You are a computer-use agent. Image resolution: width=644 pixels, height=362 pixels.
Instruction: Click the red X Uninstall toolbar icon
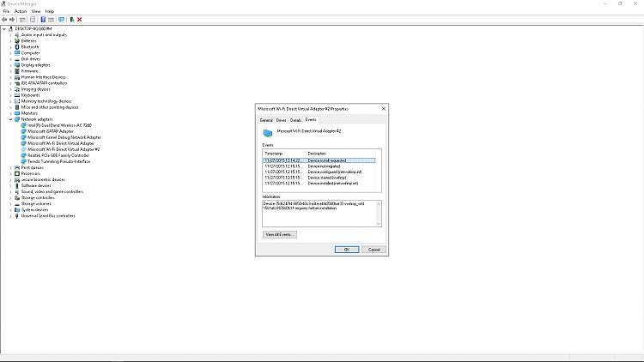[79, 20]
